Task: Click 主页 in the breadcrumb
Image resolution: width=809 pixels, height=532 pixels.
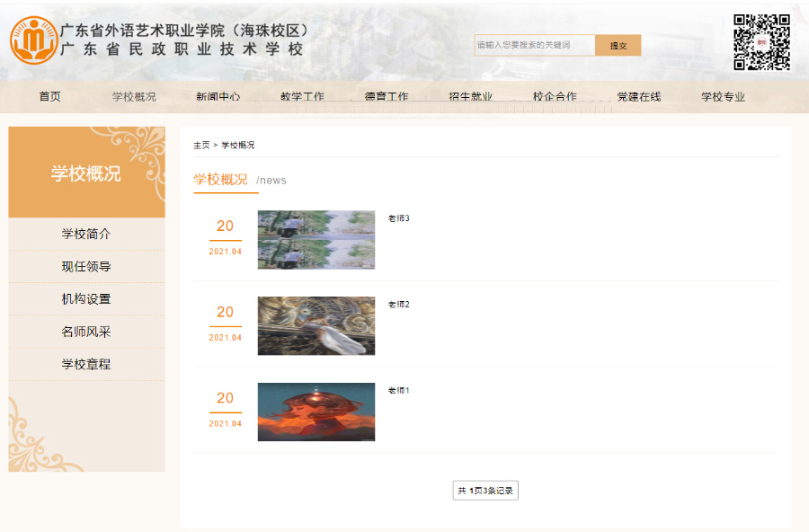Action: click(x=201, y=145)
